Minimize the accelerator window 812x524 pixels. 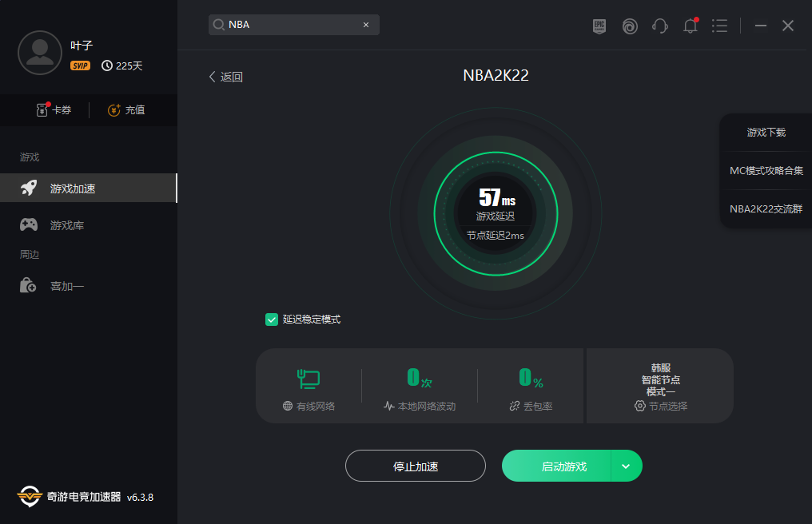761,26
